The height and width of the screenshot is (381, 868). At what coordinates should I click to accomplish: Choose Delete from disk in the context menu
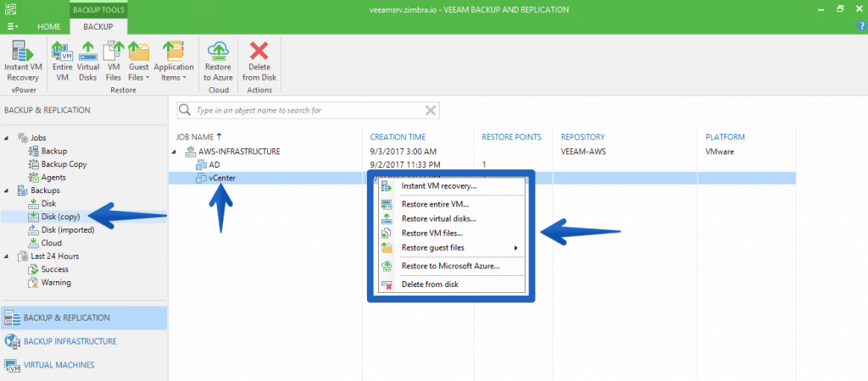[450, 284]
